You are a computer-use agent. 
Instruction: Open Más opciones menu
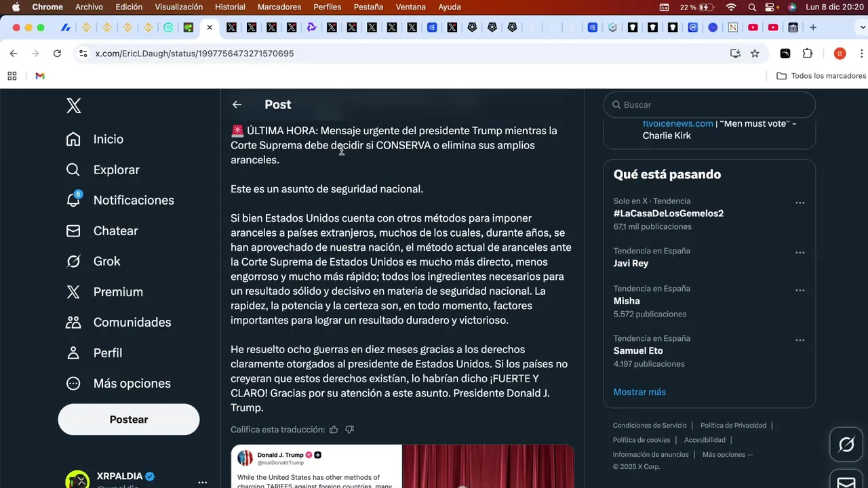119,383
